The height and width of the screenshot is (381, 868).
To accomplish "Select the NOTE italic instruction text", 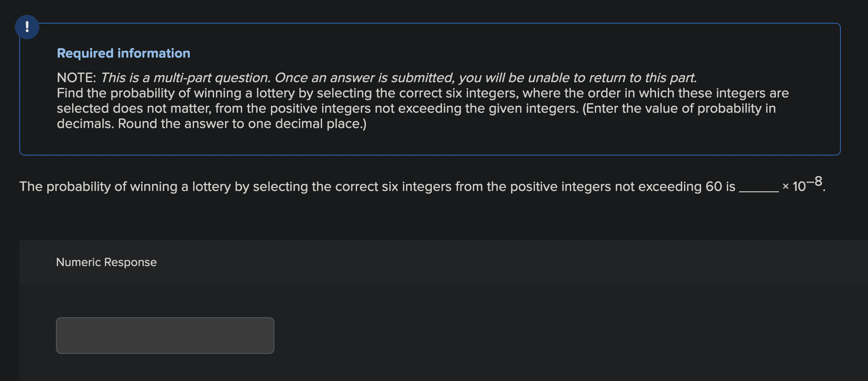I will pyautogui.click(x=376, y=77).
